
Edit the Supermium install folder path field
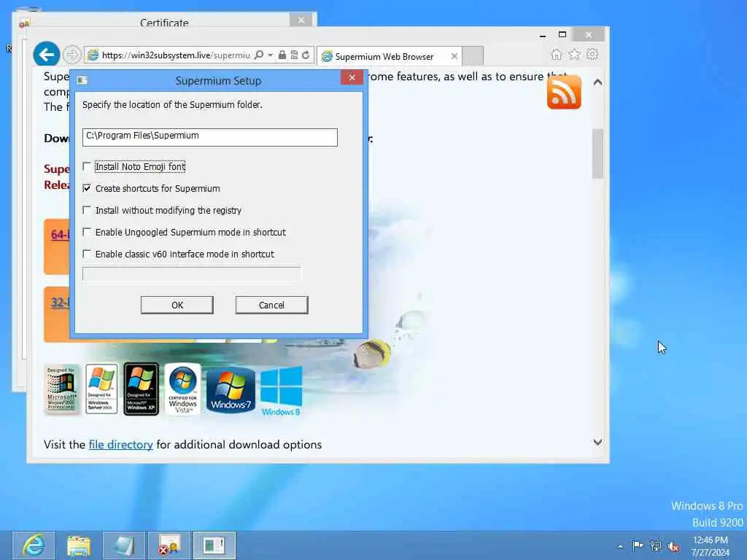click(209, 137)
